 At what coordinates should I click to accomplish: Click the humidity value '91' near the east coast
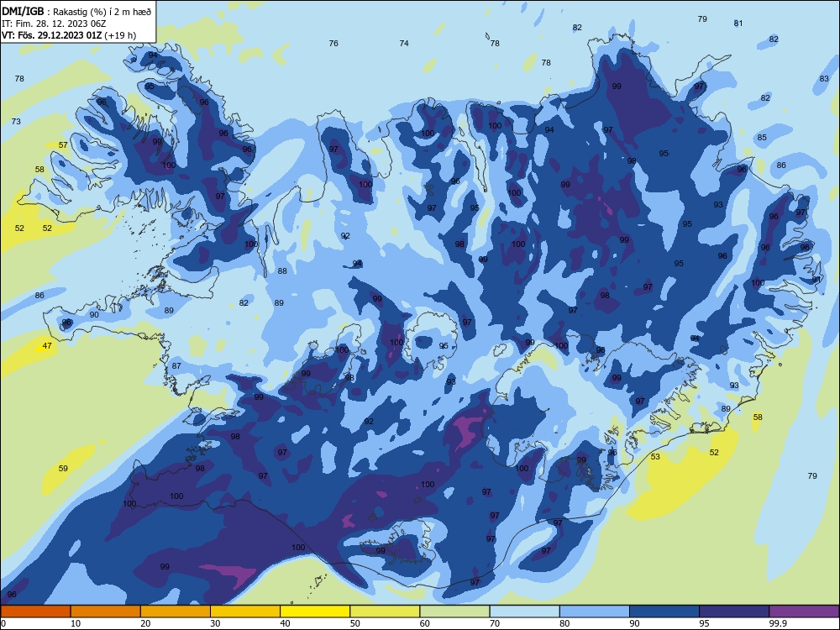click(816, 280)
